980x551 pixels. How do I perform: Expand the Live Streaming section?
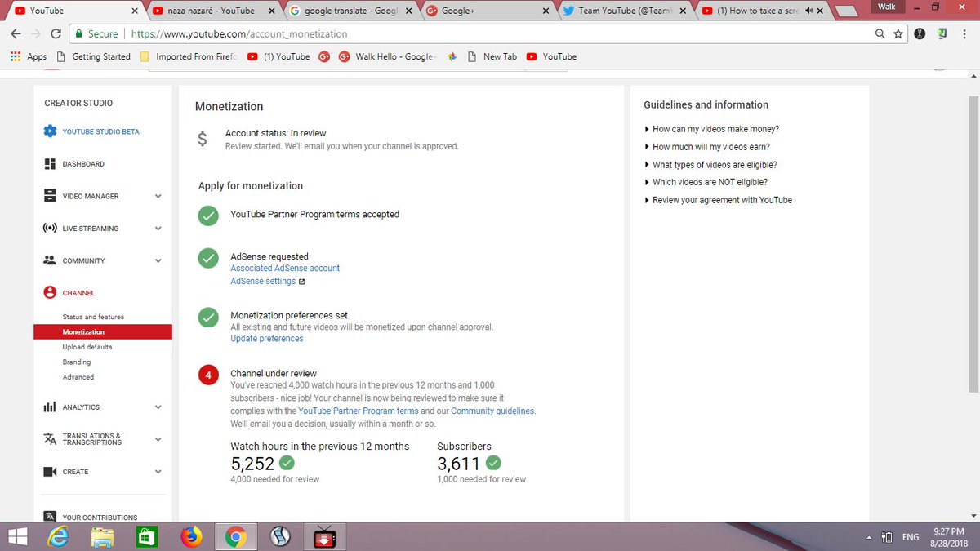point(158,229)
